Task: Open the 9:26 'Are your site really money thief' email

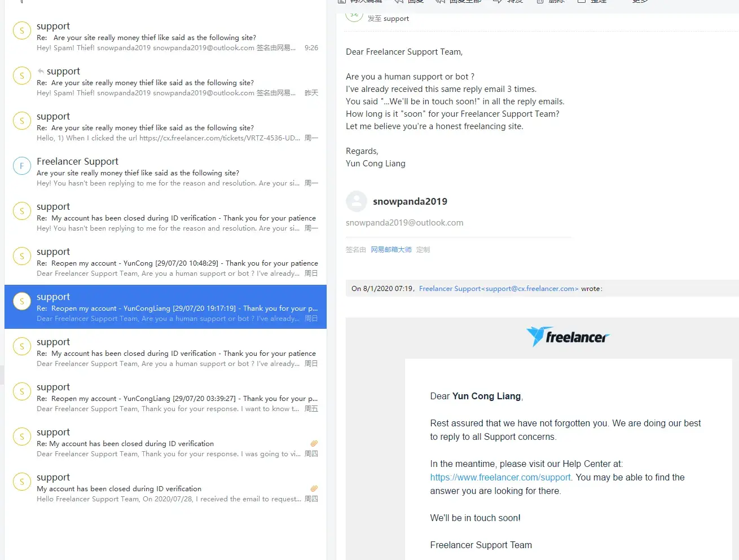Action: coord(165,37)
